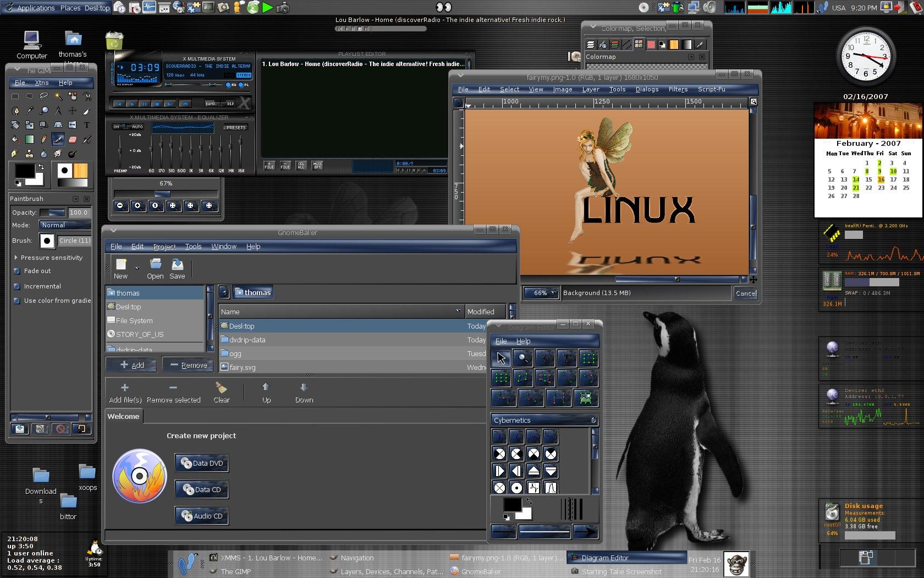This screenshot has width=924, height=578.
Task: Select the Zoom magnifier tool in GIMP toolbox
Action: [x=44, y=111]
